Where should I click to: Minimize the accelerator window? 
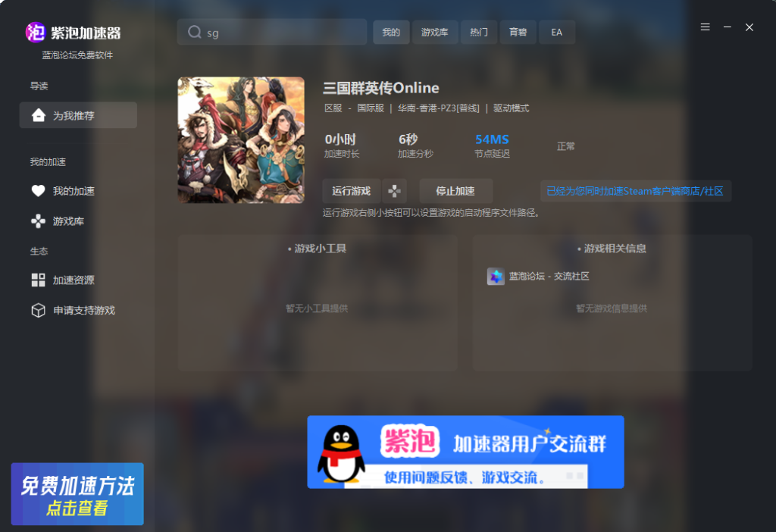727,27
